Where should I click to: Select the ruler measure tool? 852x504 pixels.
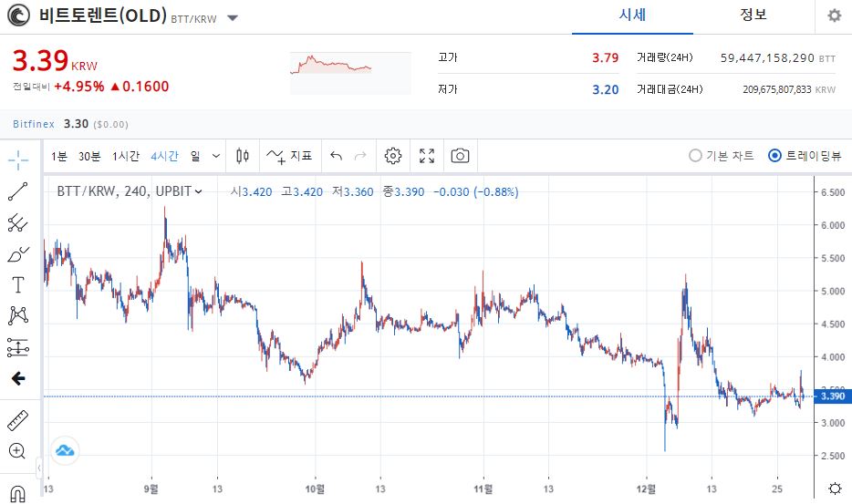click(x=18, y=420)
